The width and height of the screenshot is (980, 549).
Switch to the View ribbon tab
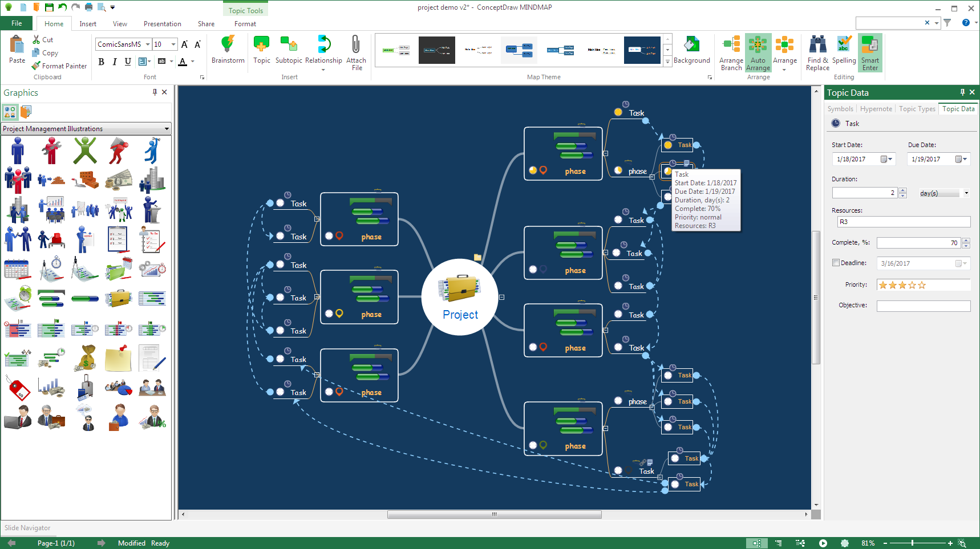[120, 24]
